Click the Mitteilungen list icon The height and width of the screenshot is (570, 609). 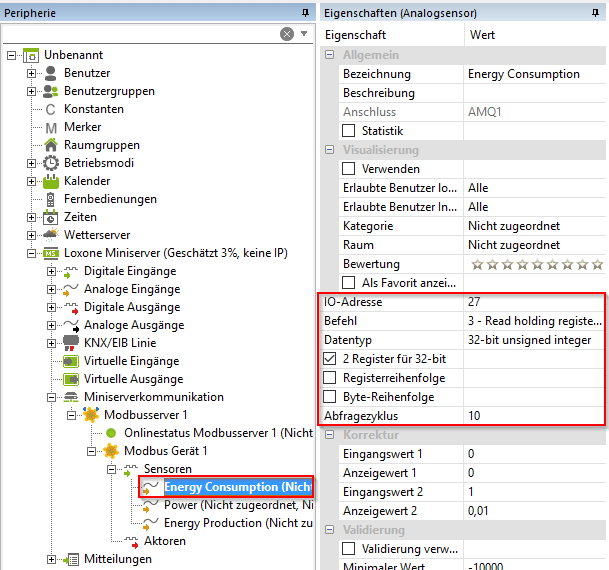tap(71, 559)
